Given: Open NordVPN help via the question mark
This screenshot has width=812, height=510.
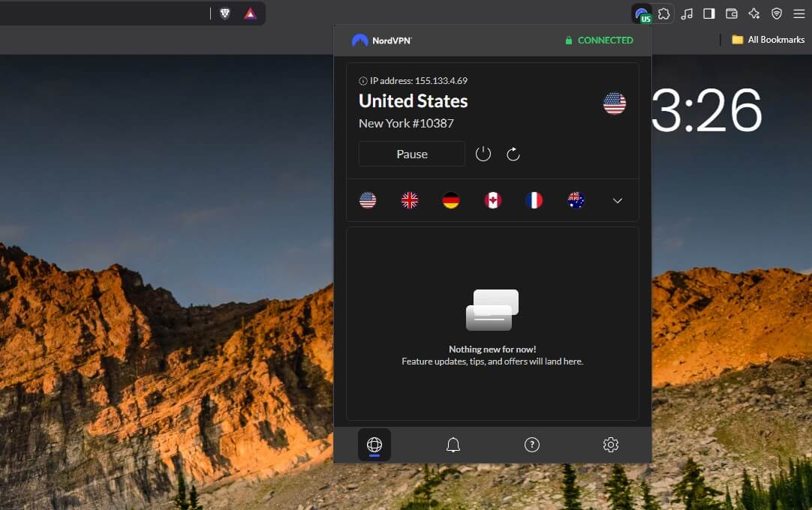Looking at the screenshot, I should (x=532, y=444).
